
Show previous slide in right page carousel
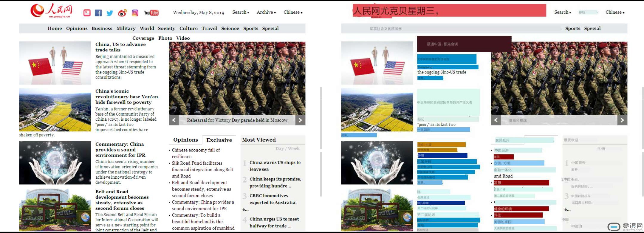496,120
